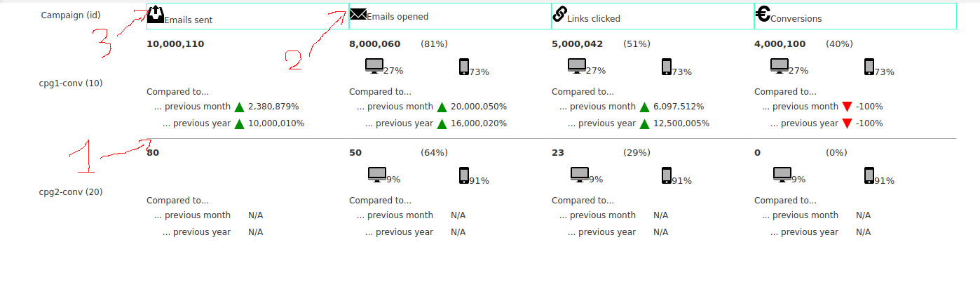Click desktop icon under cpg1-conv Emails opened
The height and width of the screenshot is (289, 980).
coord(374,66)
